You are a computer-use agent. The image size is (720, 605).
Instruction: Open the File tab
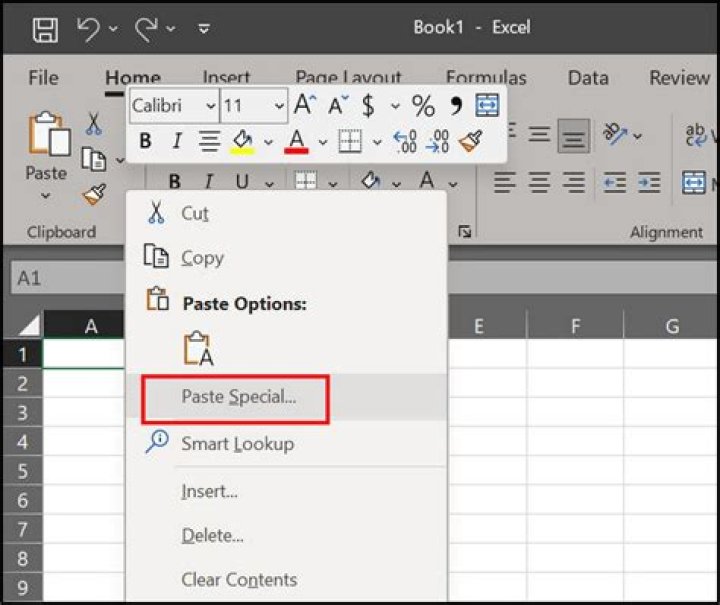44,77
